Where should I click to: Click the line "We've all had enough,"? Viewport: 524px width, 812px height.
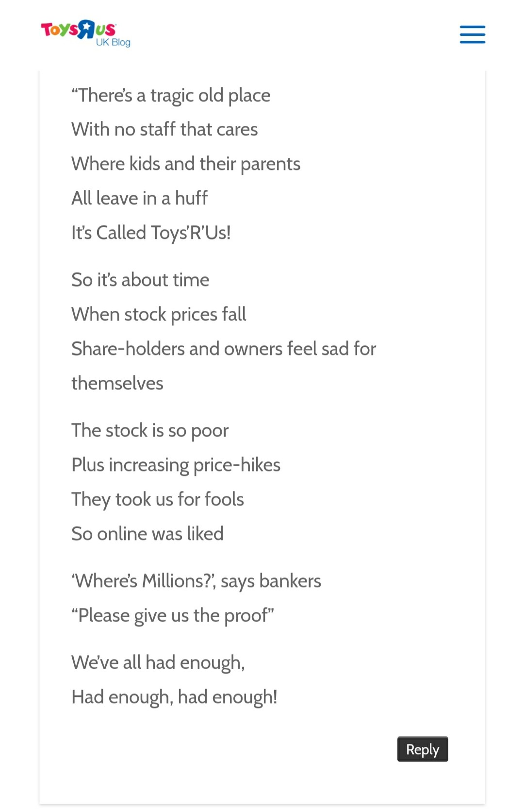(158, 662)
